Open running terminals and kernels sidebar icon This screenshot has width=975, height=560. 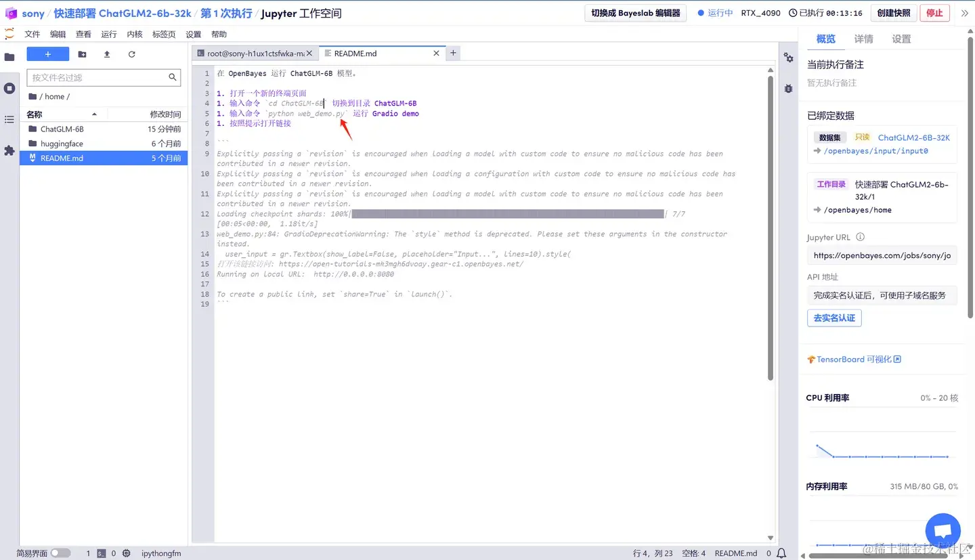click(9, 89)
